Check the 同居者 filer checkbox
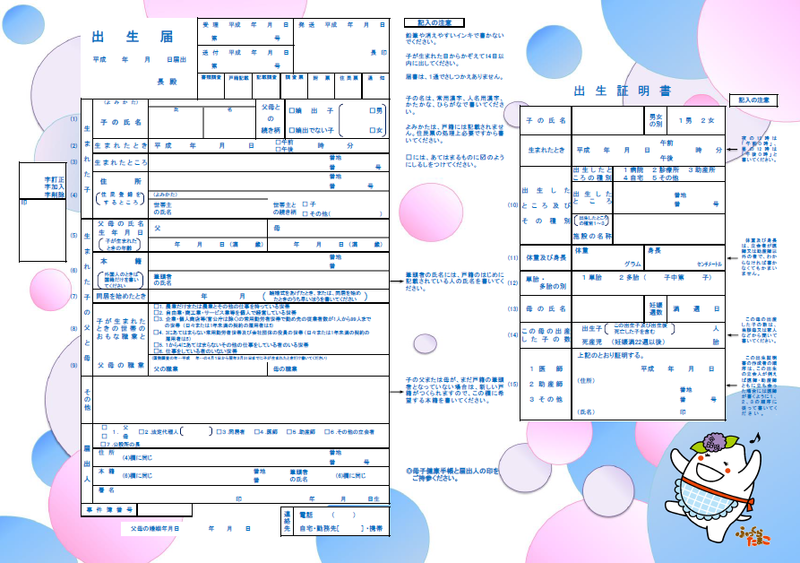800x563 pixels. pyautogui.click(x=218, y=432)
